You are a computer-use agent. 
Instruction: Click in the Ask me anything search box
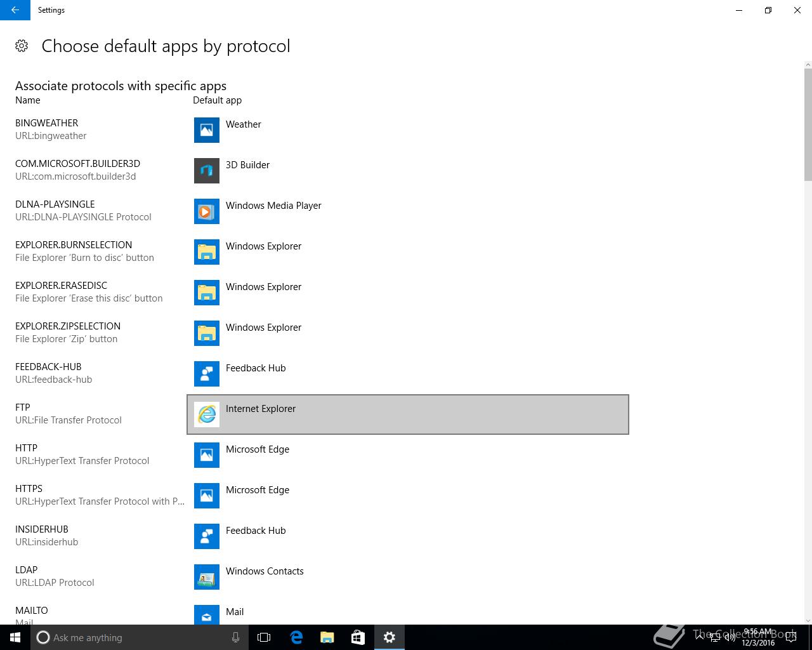pyautogui.click(x=140, y=637)
